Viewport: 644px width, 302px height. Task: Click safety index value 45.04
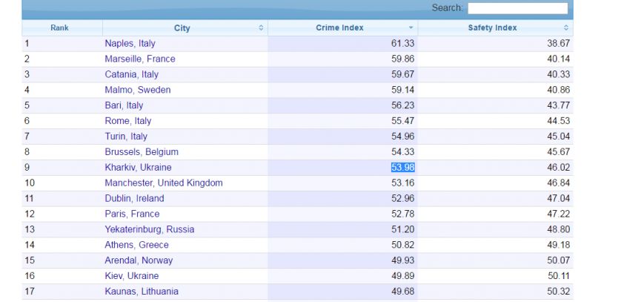pyautogui.click(x=559, y=137)
